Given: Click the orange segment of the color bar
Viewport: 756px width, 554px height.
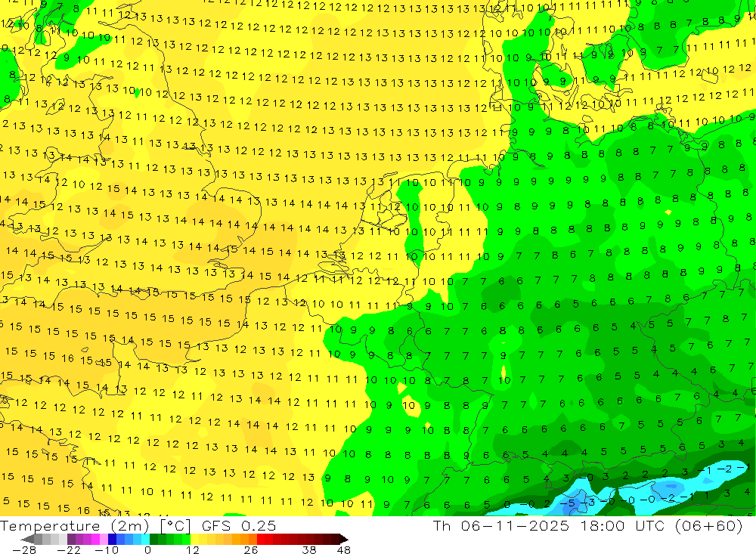Looking at the screenshot, I should (244, 539).
